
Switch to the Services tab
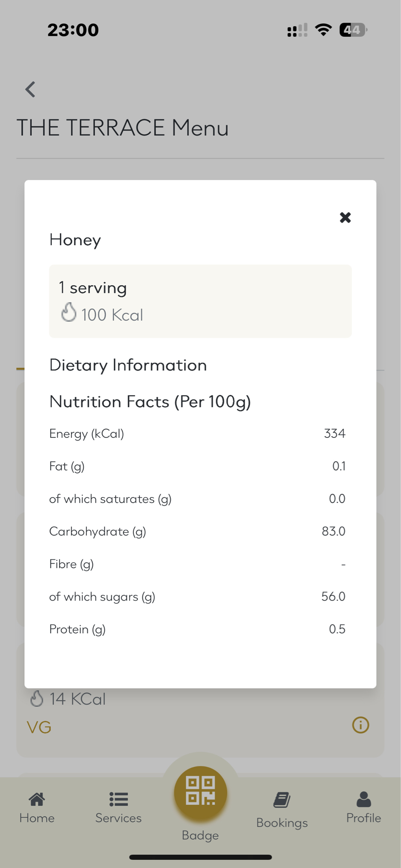click(x=118, y=806)
